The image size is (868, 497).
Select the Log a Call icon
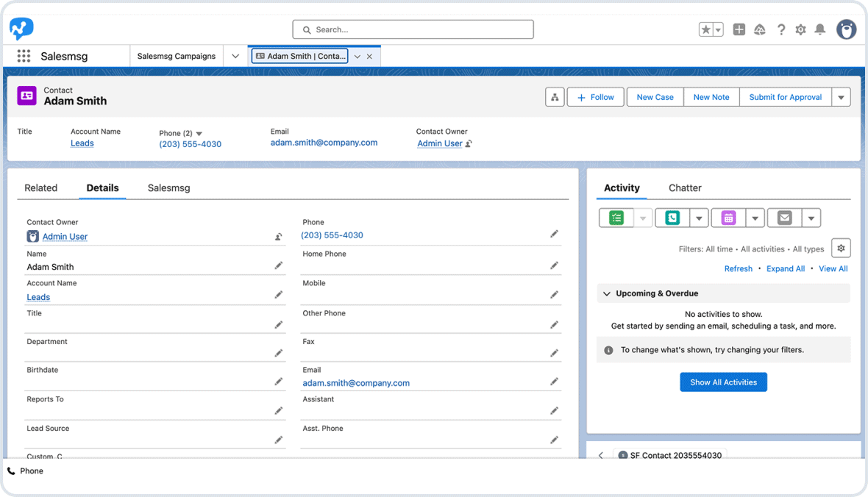[672, 218]
